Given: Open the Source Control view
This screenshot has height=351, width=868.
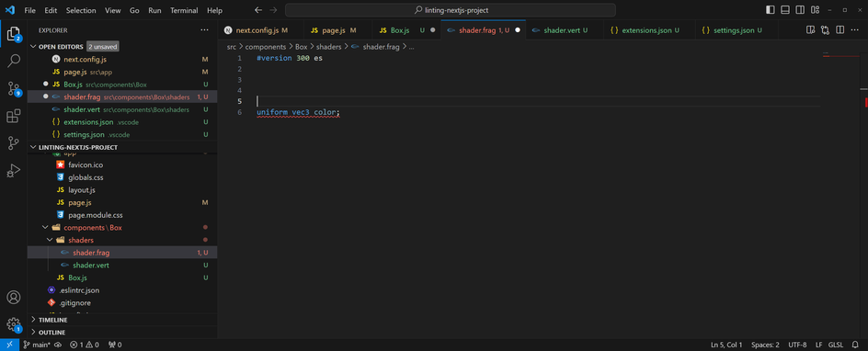Looking at the screenshot, I should click(13, 88).
